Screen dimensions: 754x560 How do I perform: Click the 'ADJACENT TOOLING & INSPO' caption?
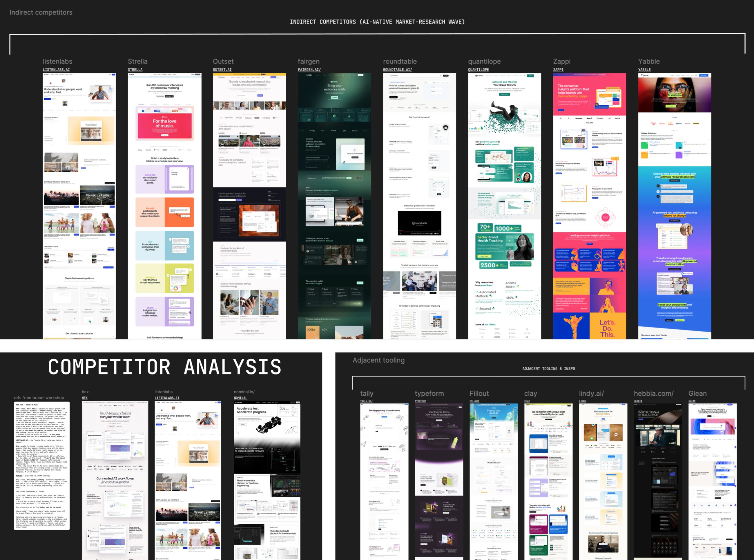(x=548, y=368)
